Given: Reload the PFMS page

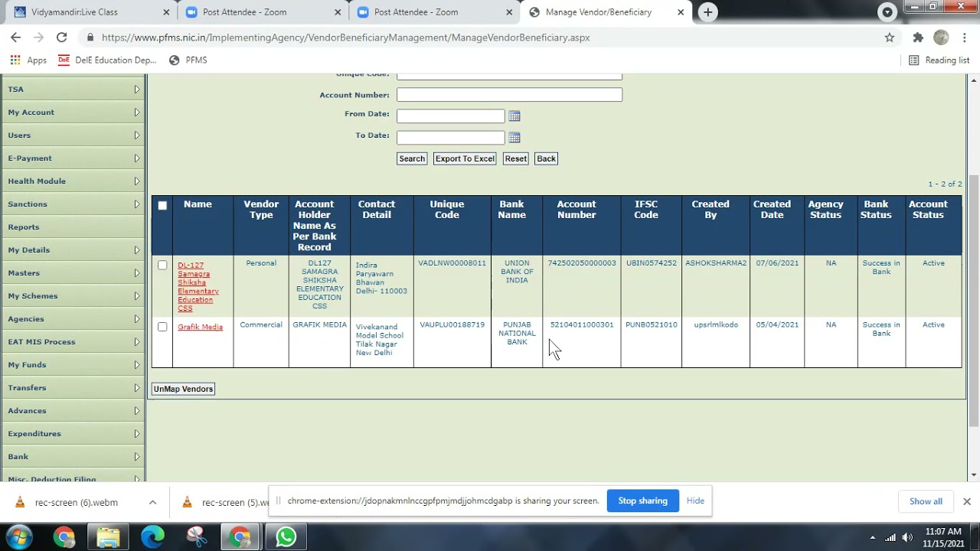Looking at the screenshot, I should point(61,37).
